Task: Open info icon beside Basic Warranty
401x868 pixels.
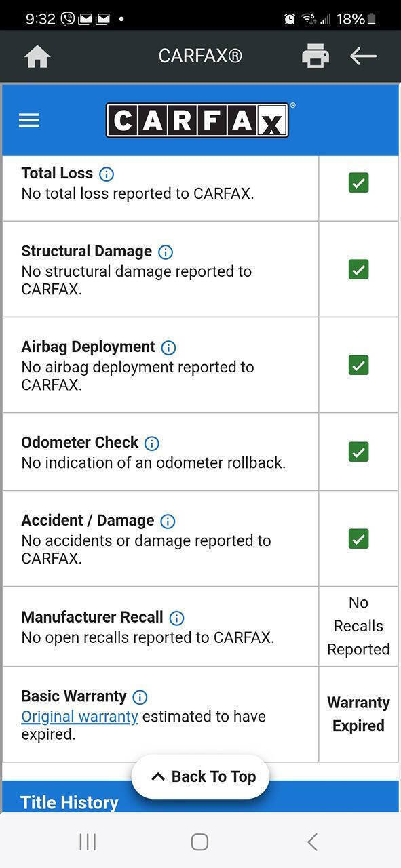Action: (140, 697)
